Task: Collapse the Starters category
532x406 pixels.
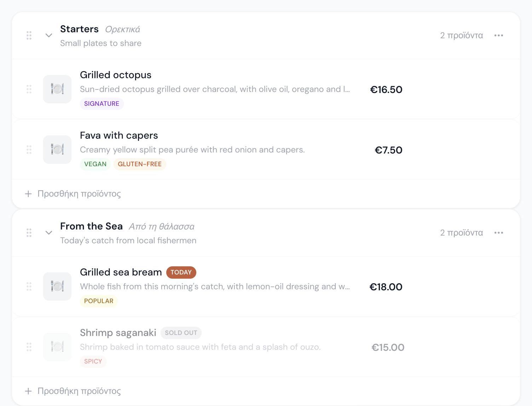Action: 49,35
